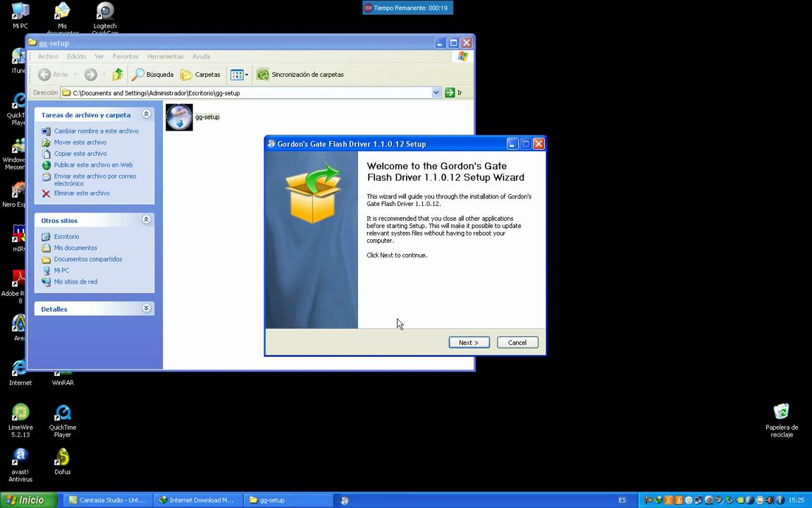812x508 pixels.
Task: Minimize the Gordon's Gate setup window
Action: [512, 144]
